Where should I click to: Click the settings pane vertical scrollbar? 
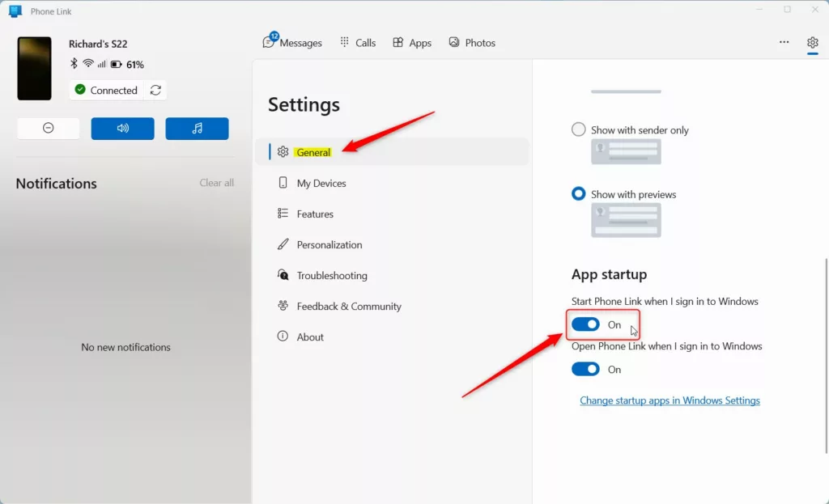point(826,355)
